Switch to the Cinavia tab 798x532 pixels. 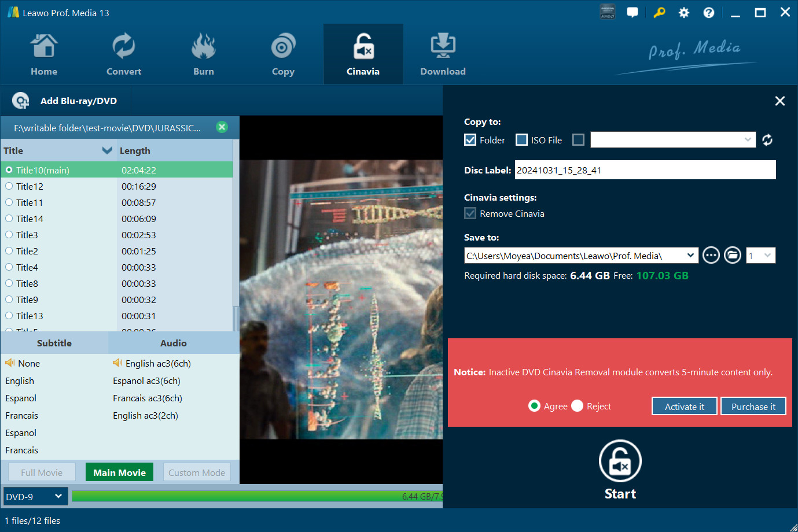point(363,54)
